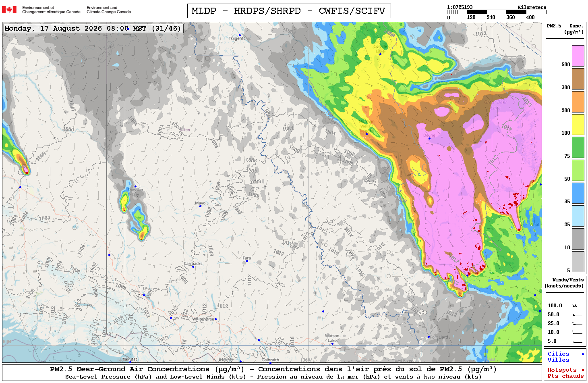
Task: Click the 'Carmacks' map label
Action: pos(193,264)
